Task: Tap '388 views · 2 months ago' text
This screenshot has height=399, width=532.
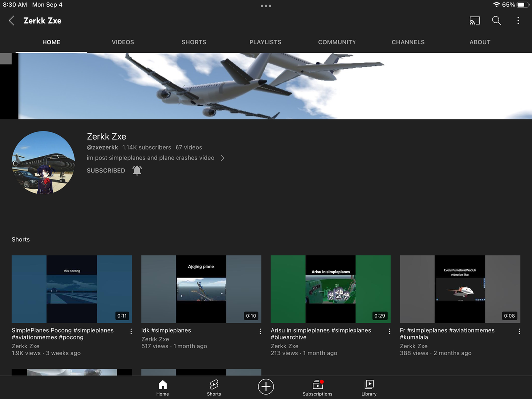Action: pos(436,353)
